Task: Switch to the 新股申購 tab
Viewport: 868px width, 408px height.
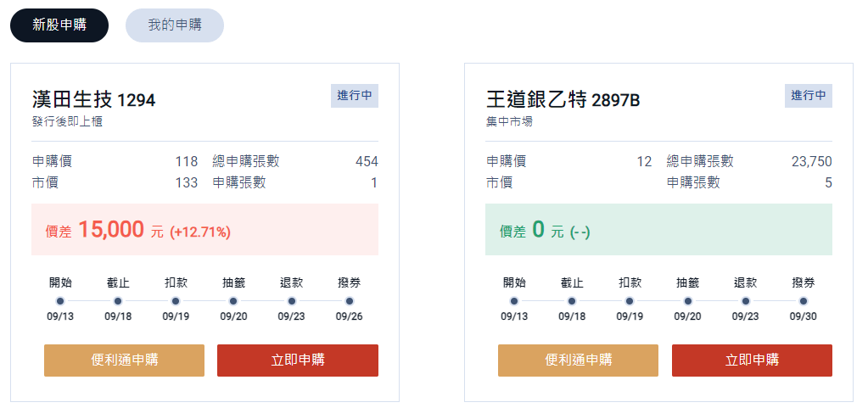Action: click(59, 25)
